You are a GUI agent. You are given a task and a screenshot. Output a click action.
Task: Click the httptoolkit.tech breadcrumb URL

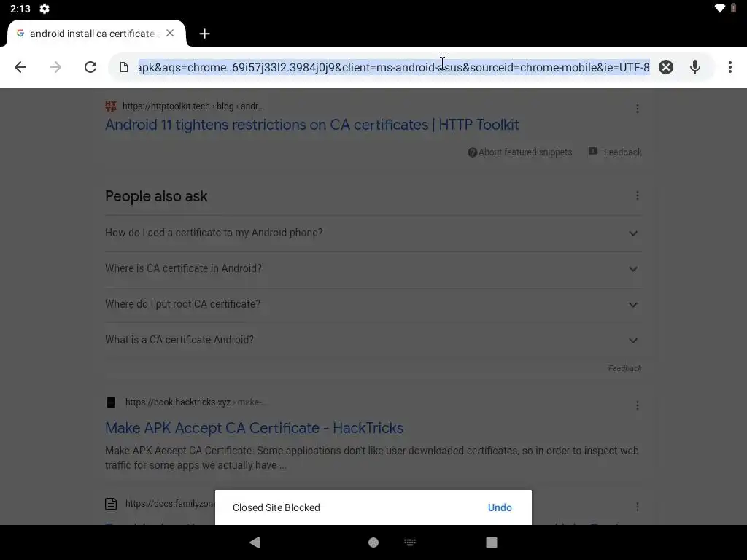pyautogui.click(x=193, y=106)
